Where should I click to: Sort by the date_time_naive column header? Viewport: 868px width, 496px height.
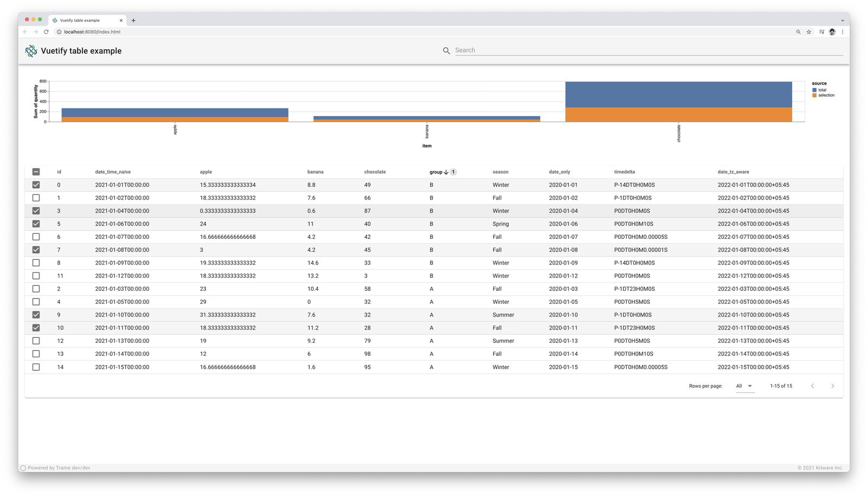pos(113,172)
